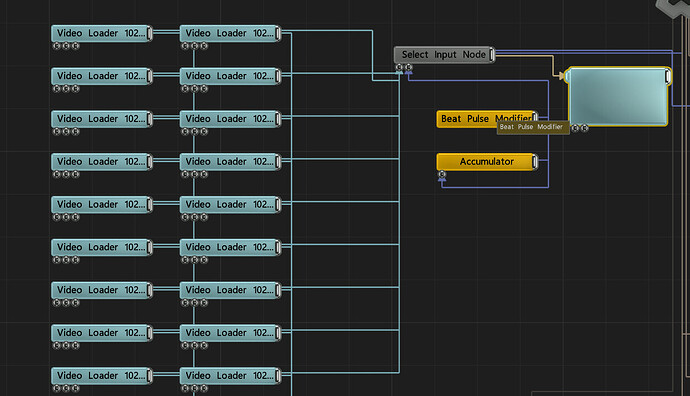Select the highlighted unlabeled teal node

click(618, 97)
